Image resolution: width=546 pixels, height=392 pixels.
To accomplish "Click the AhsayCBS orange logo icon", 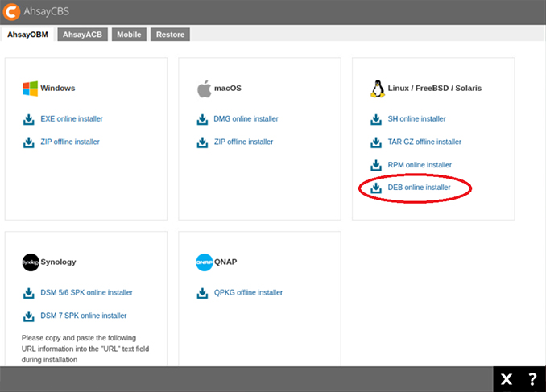I will coord(11,11).
